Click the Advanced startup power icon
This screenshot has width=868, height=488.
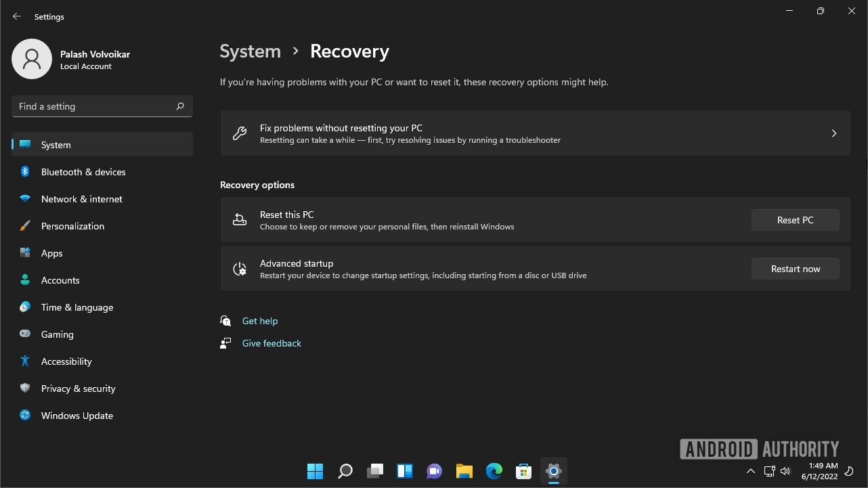tap(240, 269)
